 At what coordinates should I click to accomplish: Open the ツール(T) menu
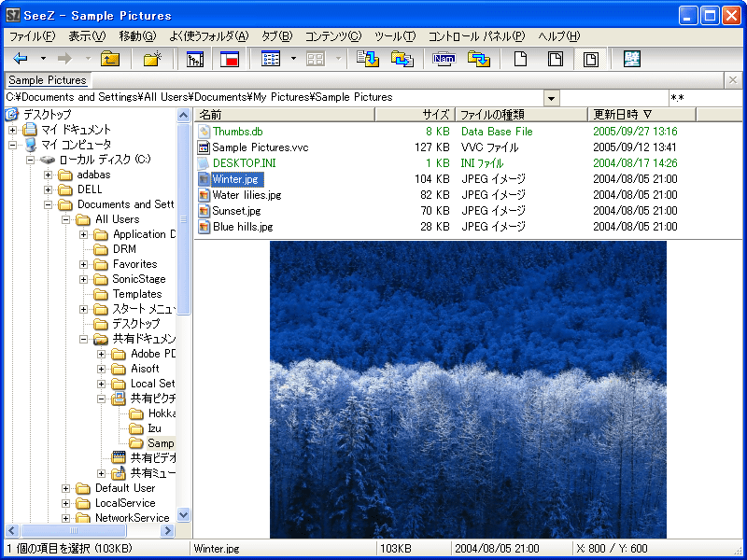[x=394, y=36]
